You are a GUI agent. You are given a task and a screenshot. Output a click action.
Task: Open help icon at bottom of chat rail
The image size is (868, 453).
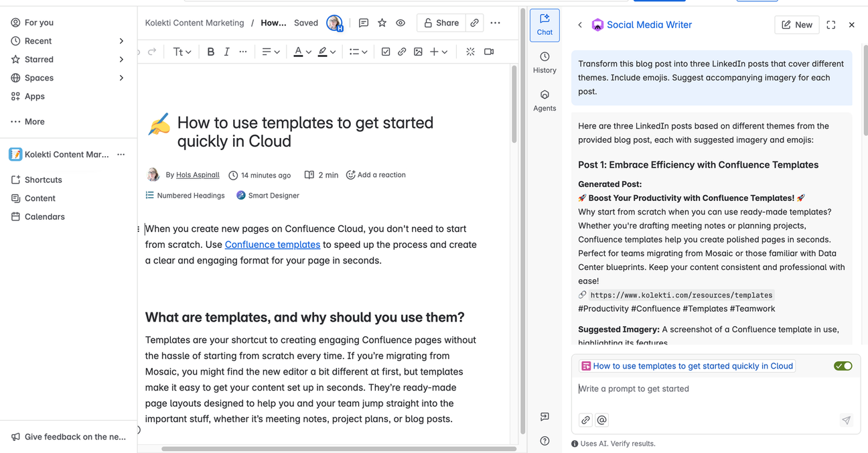545,441
